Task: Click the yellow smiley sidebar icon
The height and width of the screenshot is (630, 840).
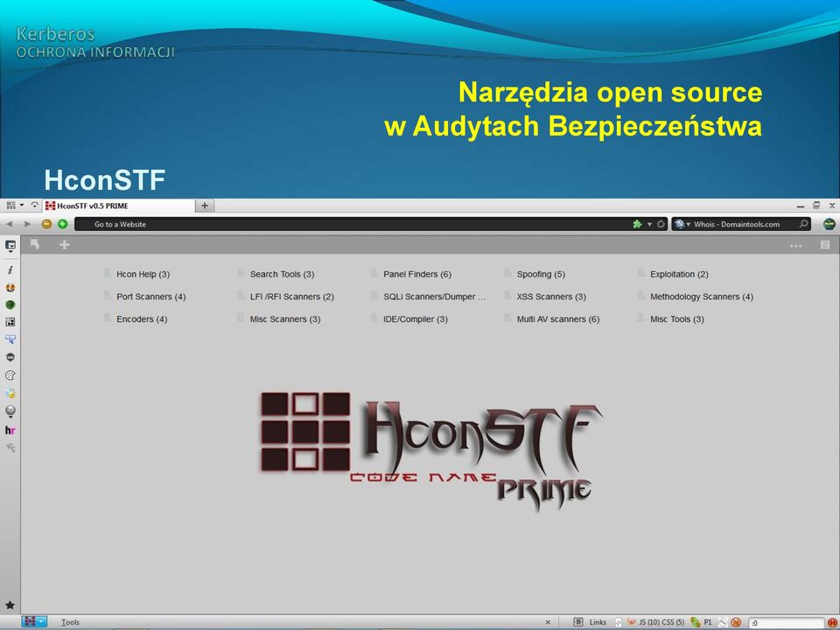Action: click(10, 393)
